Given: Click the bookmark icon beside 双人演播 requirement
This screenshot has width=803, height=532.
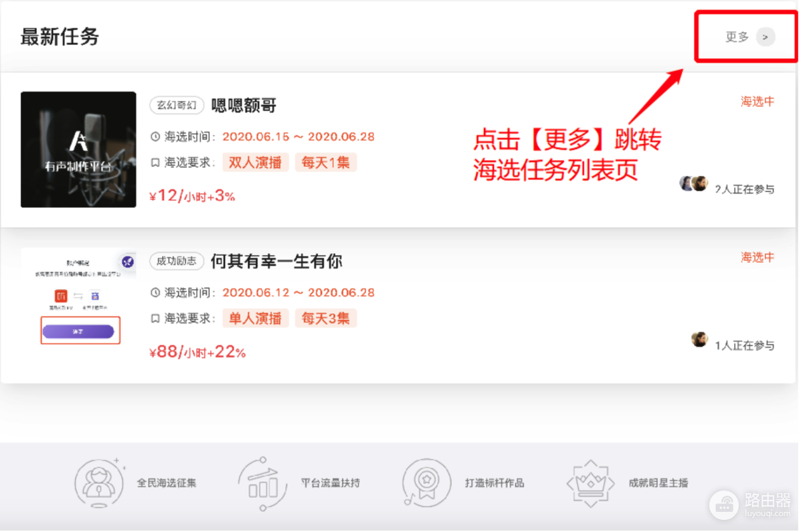Looking at the screenshot, I should click(155, 163).
